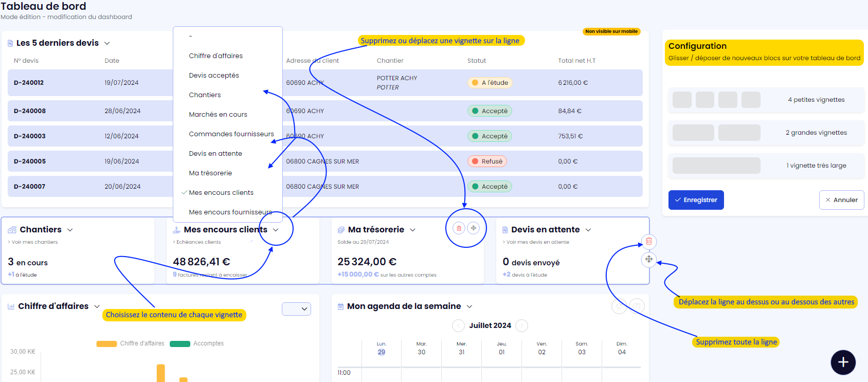This screenshot has width=868, height=382.
Task: Click the Enregistrer button
Action: [696, 200]
